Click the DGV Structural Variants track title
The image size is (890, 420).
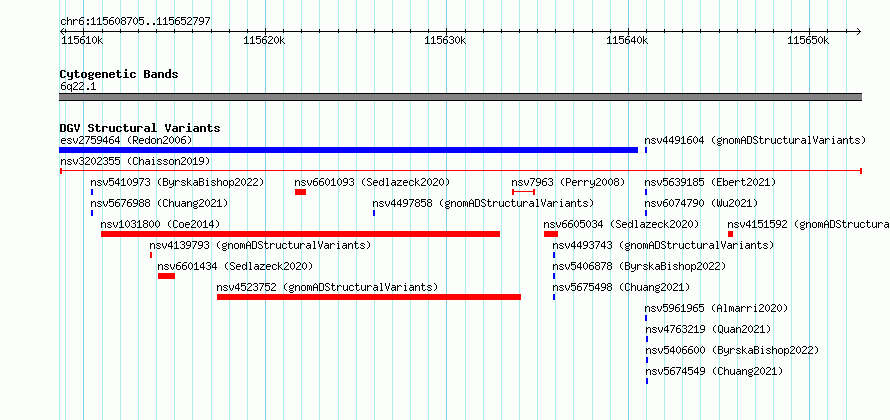point(140,128)
